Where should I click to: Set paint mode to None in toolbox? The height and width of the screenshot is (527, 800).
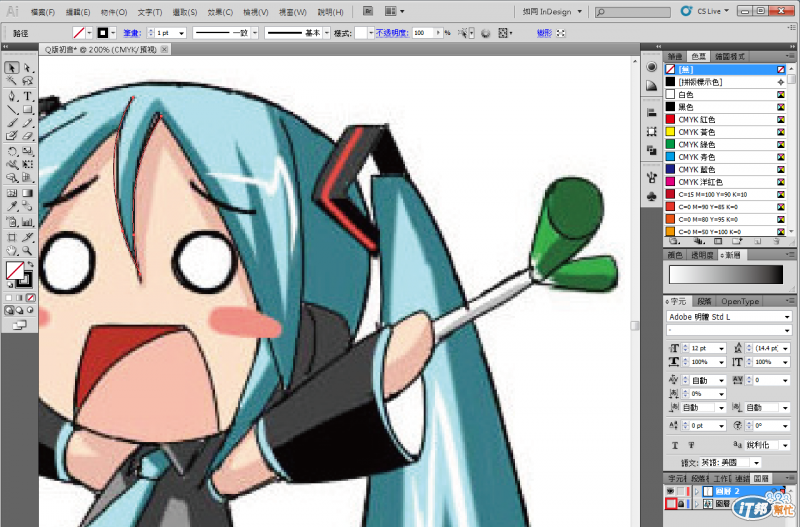pyautogui.click(x=31, y=297)
